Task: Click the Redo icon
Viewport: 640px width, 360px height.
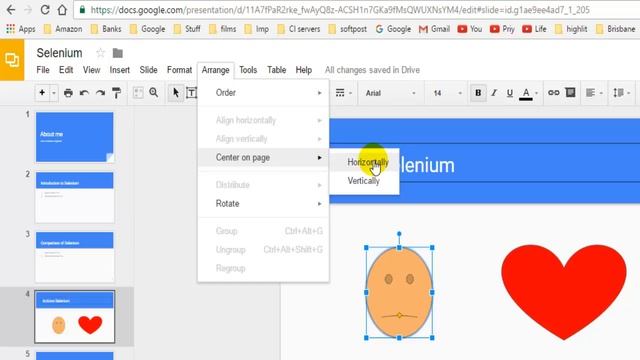Action: coord(100,93)
